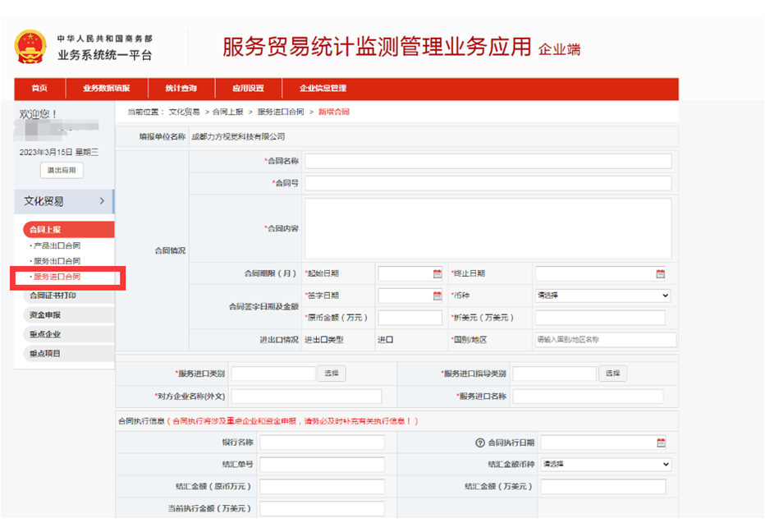Screen dimensions: 765x532
Task: Open calendar icon for 合同执行日期 field
Action: point(661,443)
